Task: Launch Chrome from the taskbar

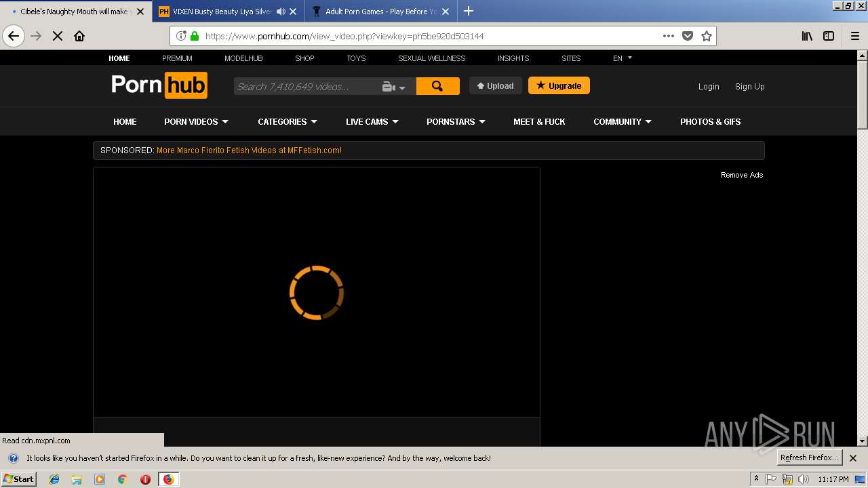Action: 122,479
